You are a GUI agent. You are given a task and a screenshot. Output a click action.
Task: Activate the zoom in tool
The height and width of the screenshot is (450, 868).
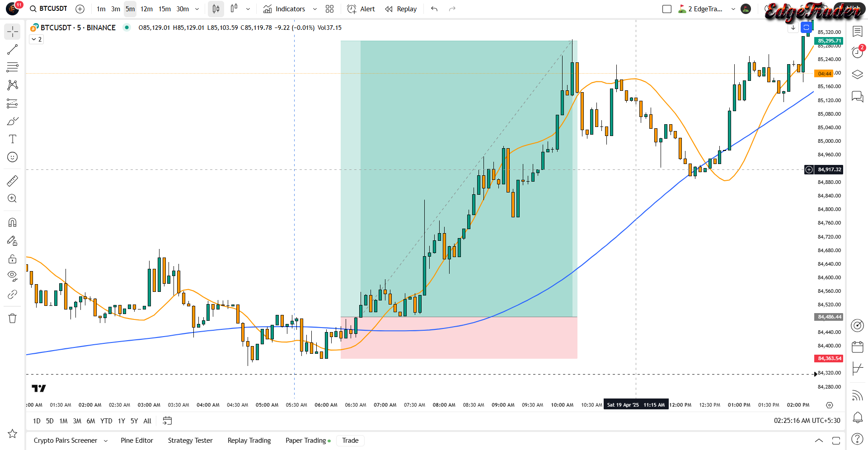(13, 199)
